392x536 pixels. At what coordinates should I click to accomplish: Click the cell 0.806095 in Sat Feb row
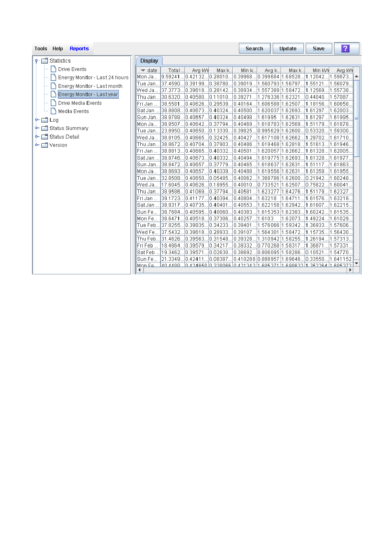point(269,253)
